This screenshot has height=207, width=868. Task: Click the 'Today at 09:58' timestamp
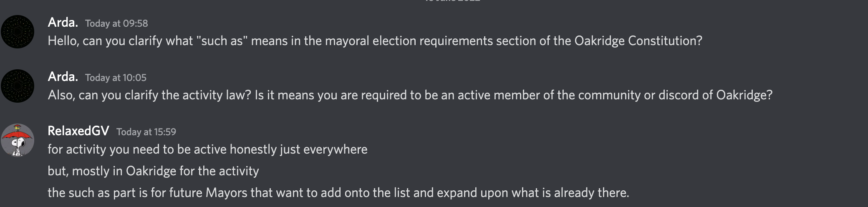pos(116,23)
